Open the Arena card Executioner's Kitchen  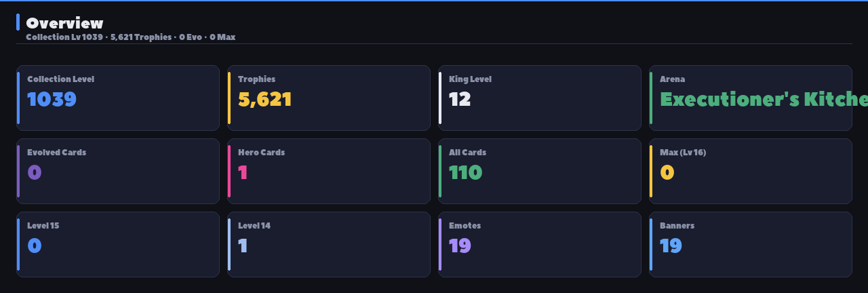tap(751, 98)
